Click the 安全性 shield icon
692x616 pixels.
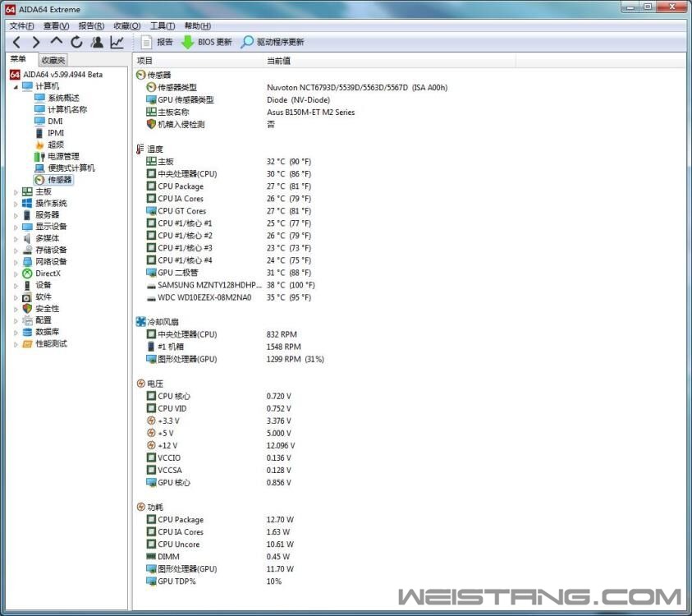27,308
